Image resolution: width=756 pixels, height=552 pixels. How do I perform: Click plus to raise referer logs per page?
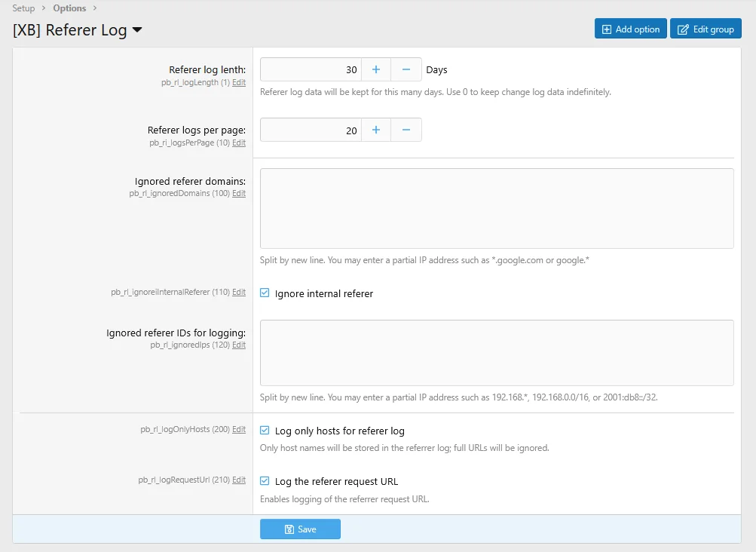(376, 130)
